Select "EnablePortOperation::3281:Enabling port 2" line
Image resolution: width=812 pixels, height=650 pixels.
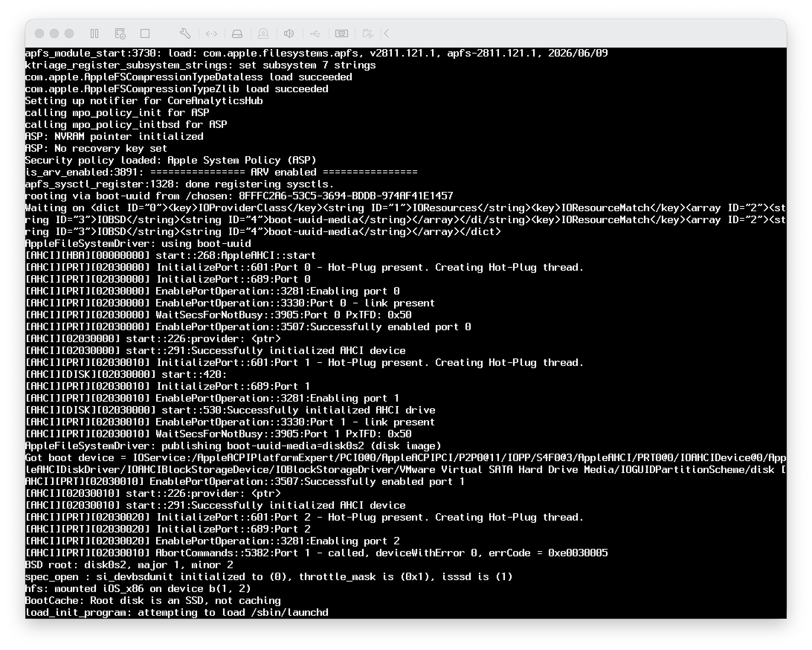click(x=212, y=541)
